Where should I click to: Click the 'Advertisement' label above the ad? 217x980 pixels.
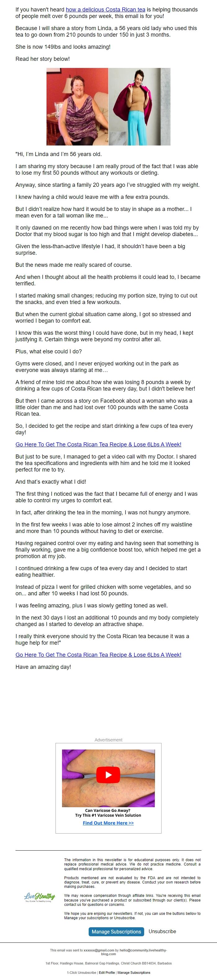(x=108, y=740)
